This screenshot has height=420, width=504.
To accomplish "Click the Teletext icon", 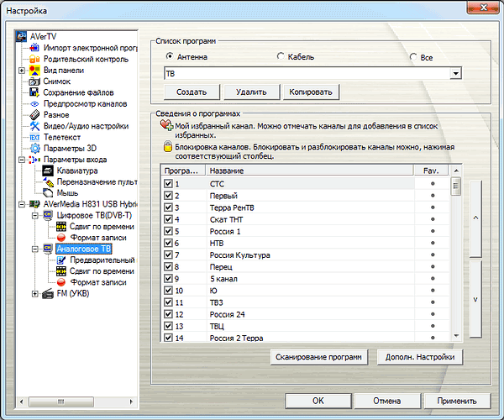I will pos(34,138).
